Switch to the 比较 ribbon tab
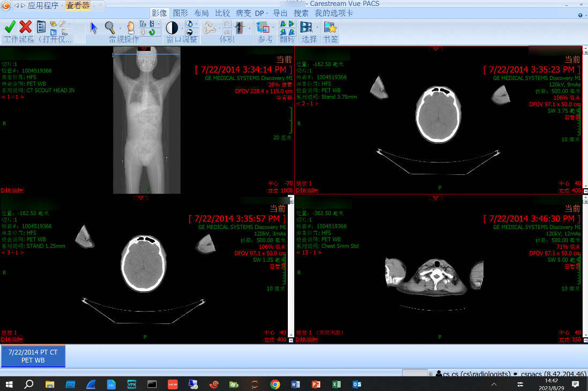Image resolution: width=588 pixels, height=391 pixels. 222,13
